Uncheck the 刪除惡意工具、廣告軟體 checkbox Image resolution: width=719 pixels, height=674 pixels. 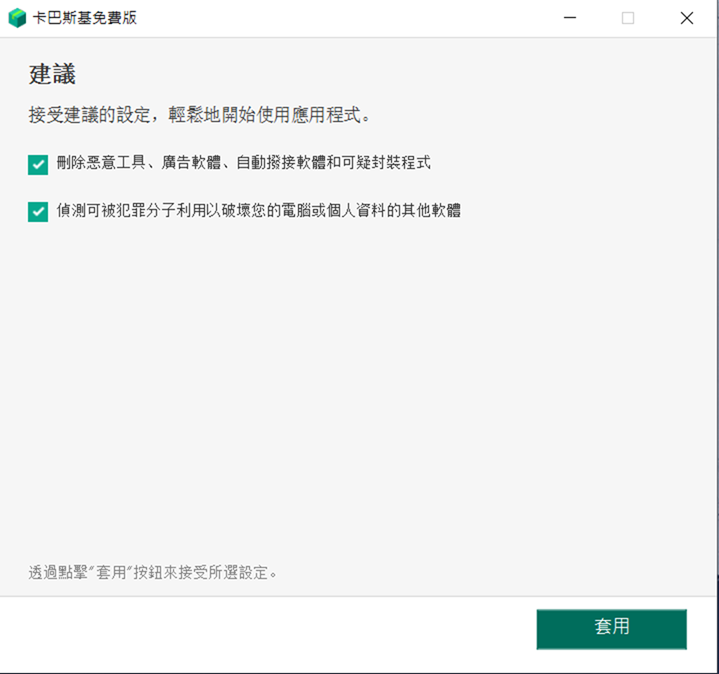pos(38,164)
